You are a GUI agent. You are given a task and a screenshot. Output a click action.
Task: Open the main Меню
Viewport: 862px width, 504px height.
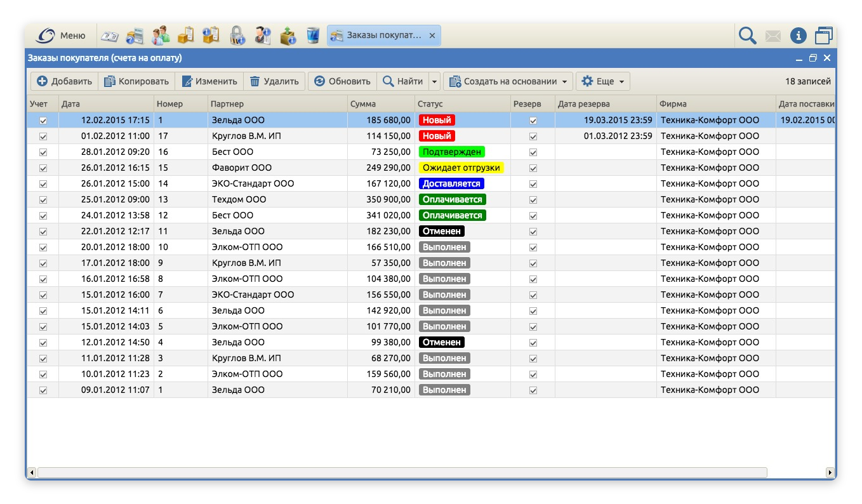pos(62,36)
